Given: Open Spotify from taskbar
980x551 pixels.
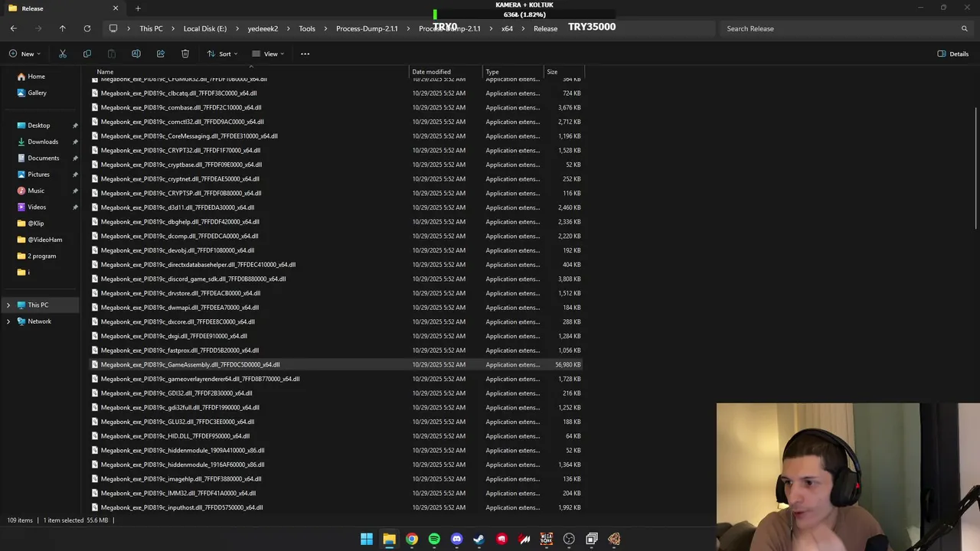Looking at the screenshot, I should tap(434, 539).
